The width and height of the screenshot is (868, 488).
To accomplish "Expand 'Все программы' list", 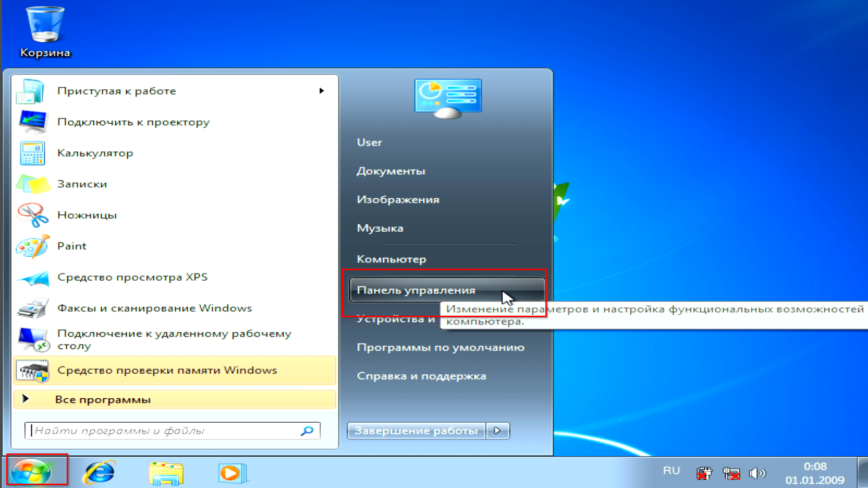I will 103,400.
